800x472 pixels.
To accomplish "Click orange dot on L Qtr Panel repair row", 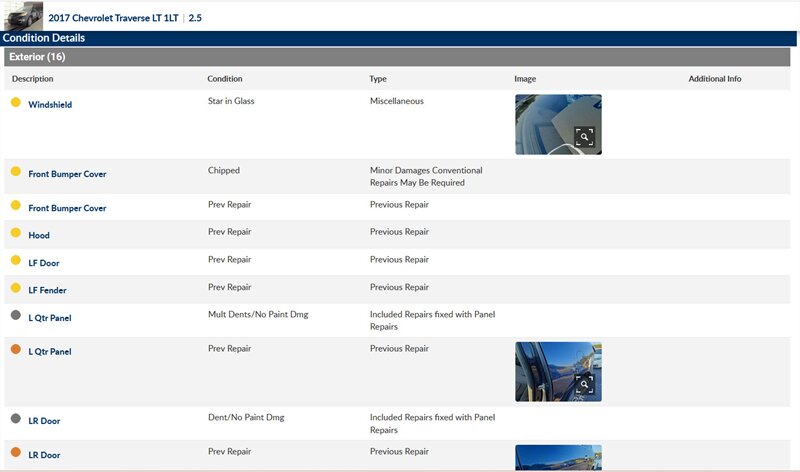I will coord(16,350).
